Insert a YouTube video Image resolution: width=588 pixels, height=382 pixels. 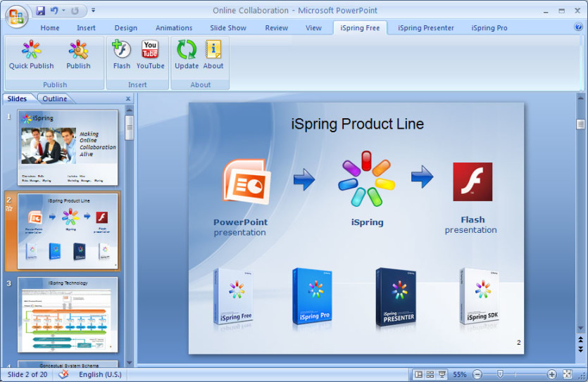coord(151,55)
